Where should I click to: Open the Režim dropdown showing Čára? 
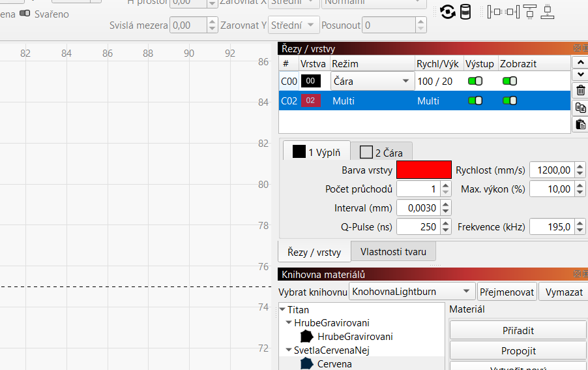click(x=372, y=81)
